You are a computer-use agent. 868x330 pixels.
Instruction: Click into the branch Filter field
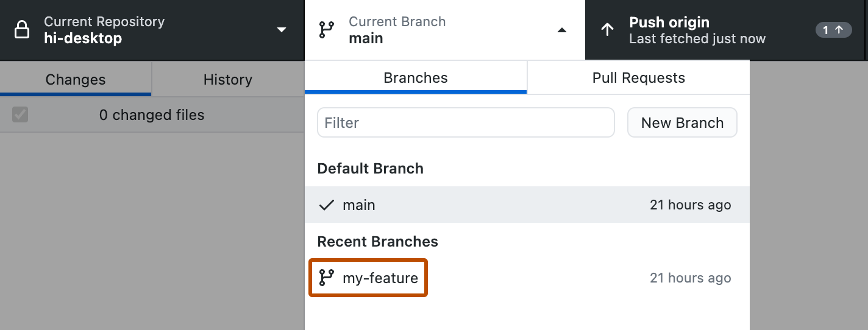(466, 123)
